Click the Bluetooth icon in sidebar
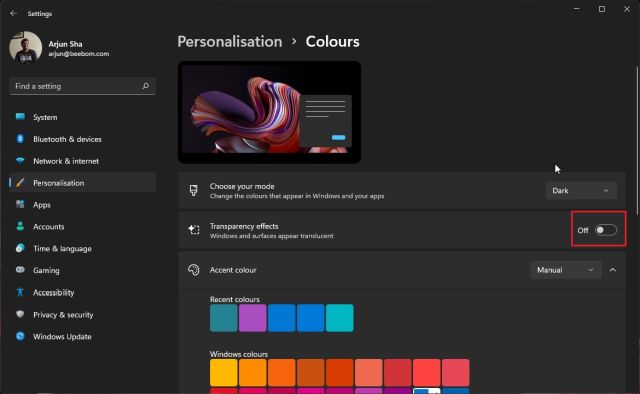 [20, 139]
